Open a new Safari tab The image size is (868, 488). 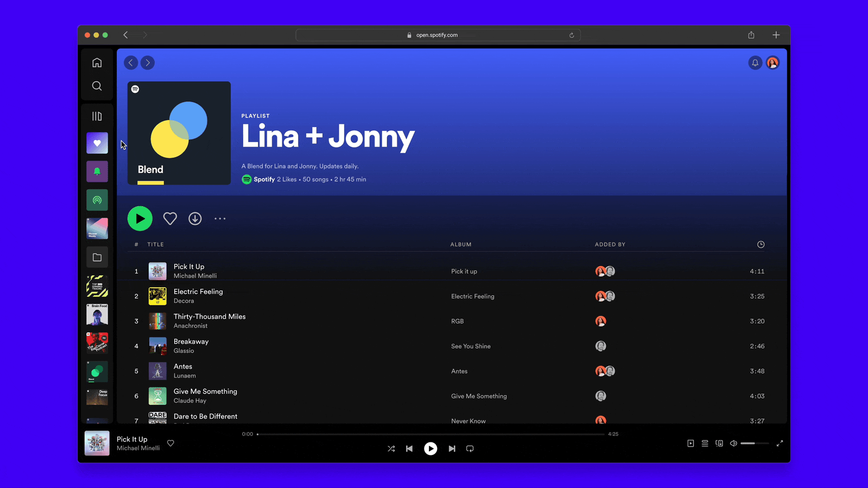pyautogui.click(x=776, y=35)
